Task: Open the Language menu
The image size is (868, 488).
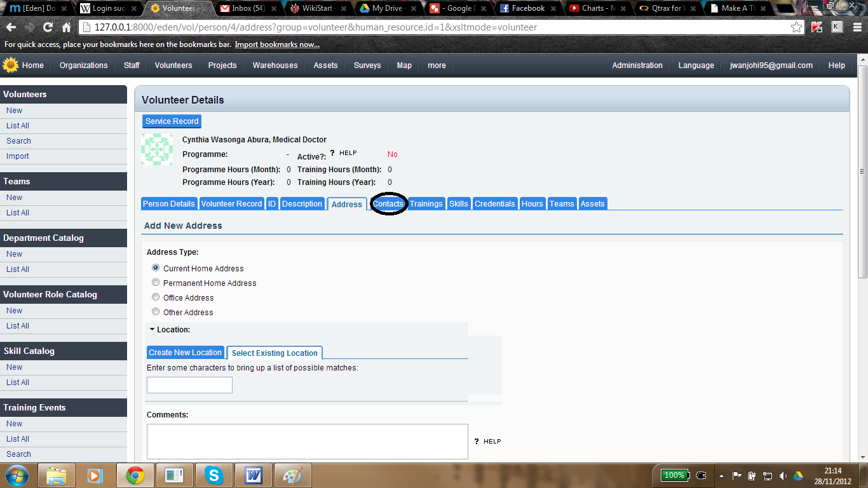Action: [696, 65]
